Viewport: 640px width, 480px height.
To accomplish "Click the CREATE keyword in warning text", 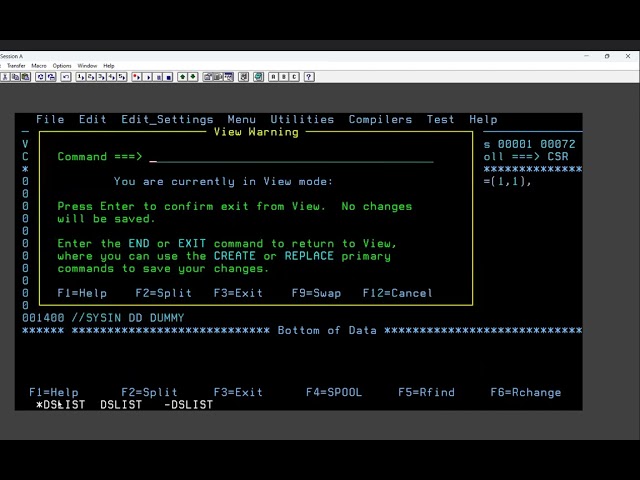I will click(235, 256).
